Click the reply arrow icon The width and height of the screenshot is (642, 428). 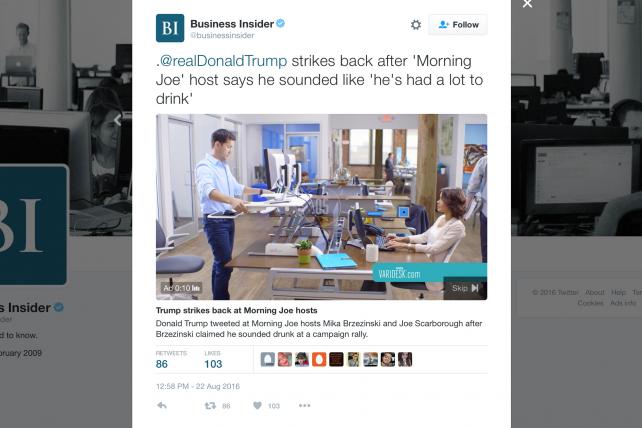point(162,405)
